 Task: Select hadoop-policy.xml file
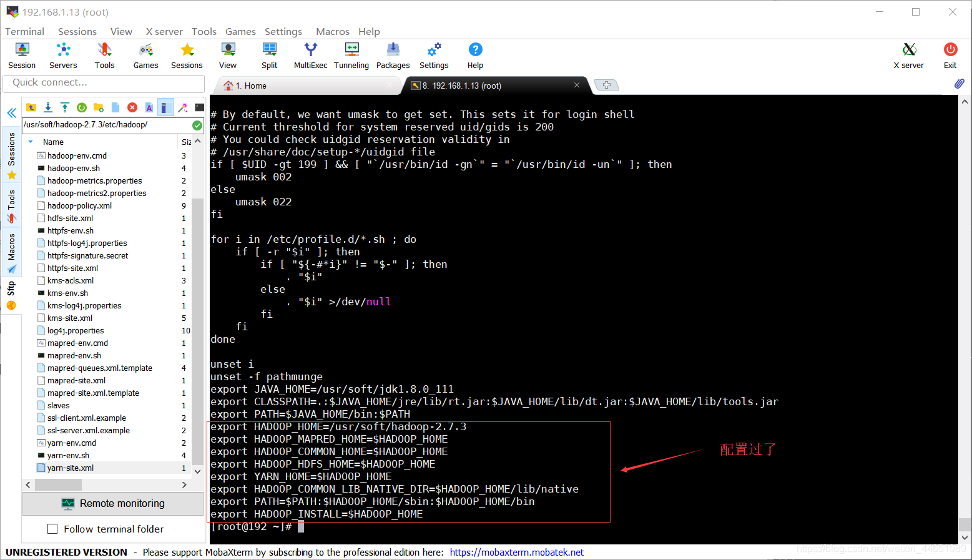click(x=79, y=205)
